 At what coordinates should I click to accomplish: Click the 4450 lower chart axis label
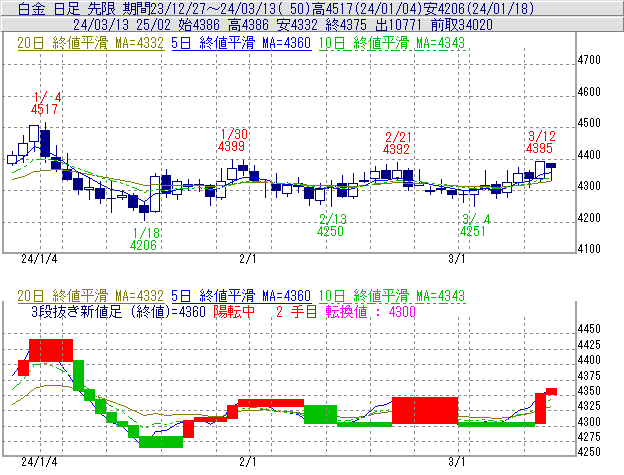[589, 329]
